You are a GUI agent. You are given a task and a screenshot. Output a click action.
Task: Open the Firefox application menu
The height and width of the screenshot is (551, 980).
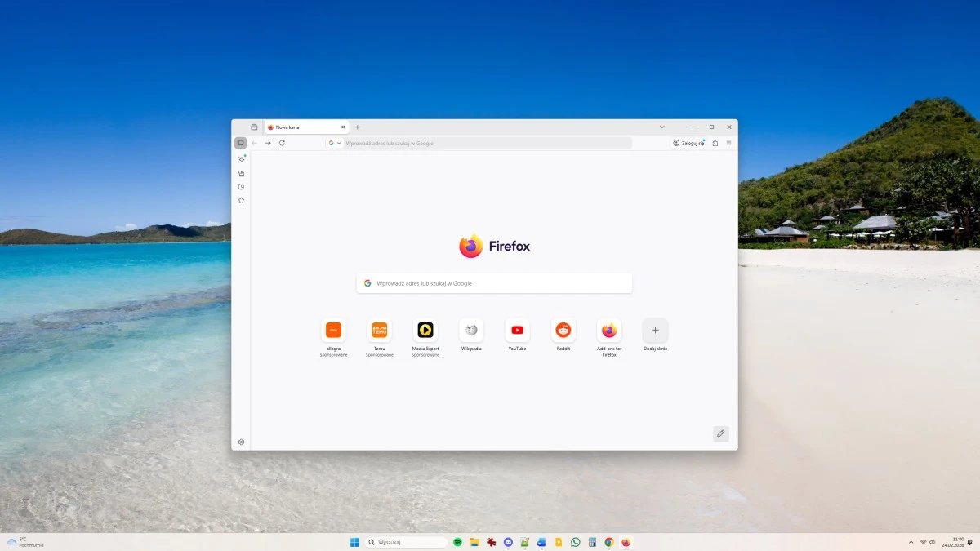click(728, 143)
